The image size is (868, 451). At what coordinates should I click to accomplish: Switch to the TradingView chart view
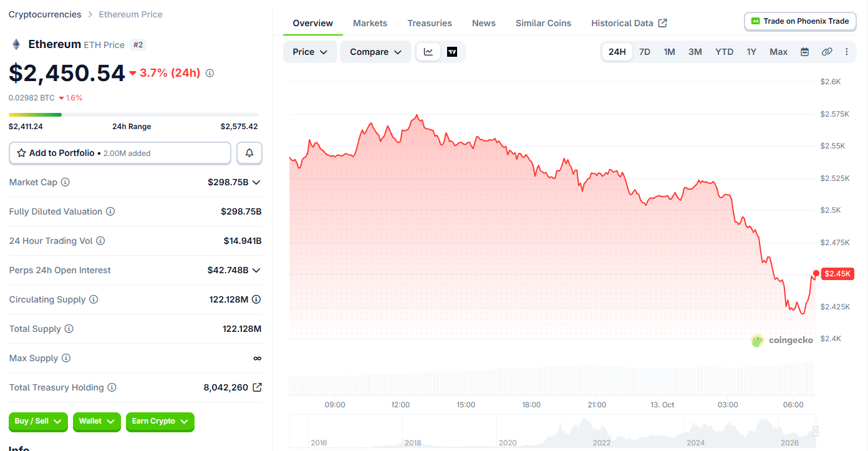(452, 52)
